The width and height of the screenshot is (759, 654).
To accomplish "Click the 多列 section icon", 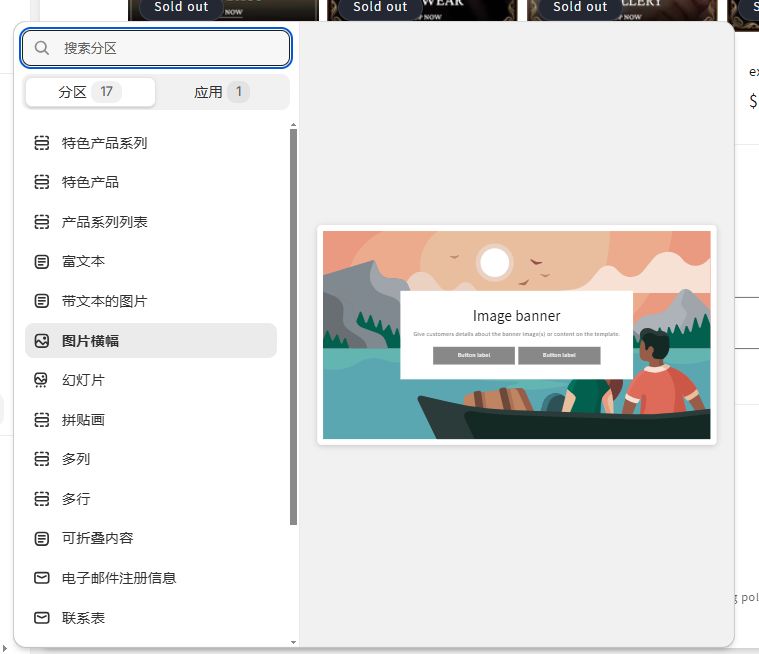I will [x=42, y=459].
